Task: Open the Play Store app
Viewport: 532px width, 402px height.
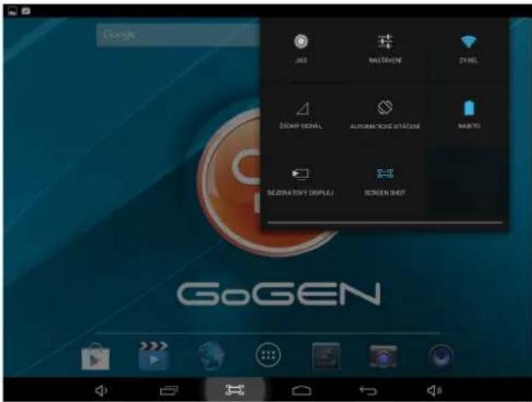Action: pos(95,356)
